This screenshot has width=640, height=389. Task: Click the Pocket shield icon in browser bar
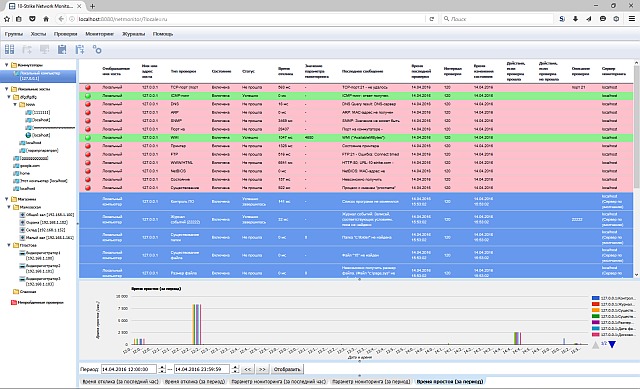click(x=32, y=19)
